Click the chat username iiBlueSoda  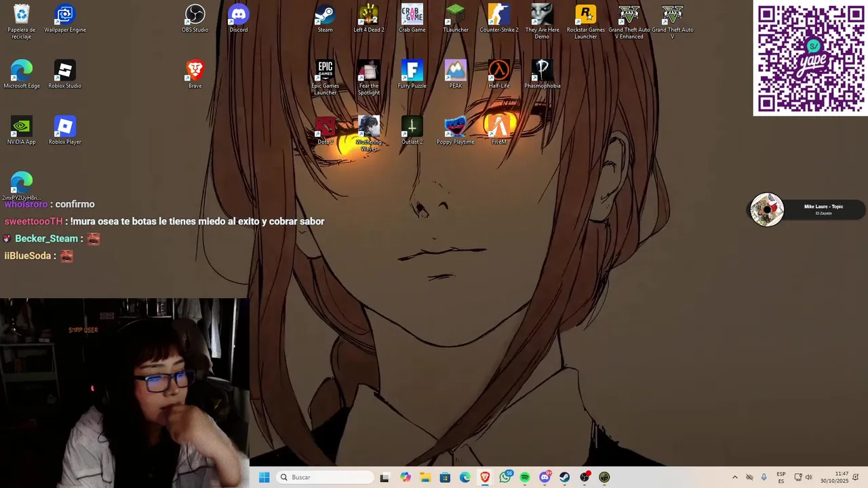coord(28,256)
